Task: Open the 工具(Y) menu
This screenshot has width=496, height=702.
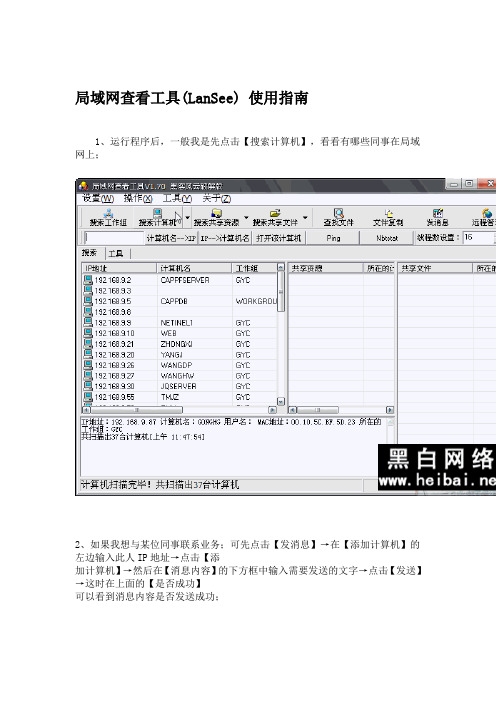Action: click(177, 198)
